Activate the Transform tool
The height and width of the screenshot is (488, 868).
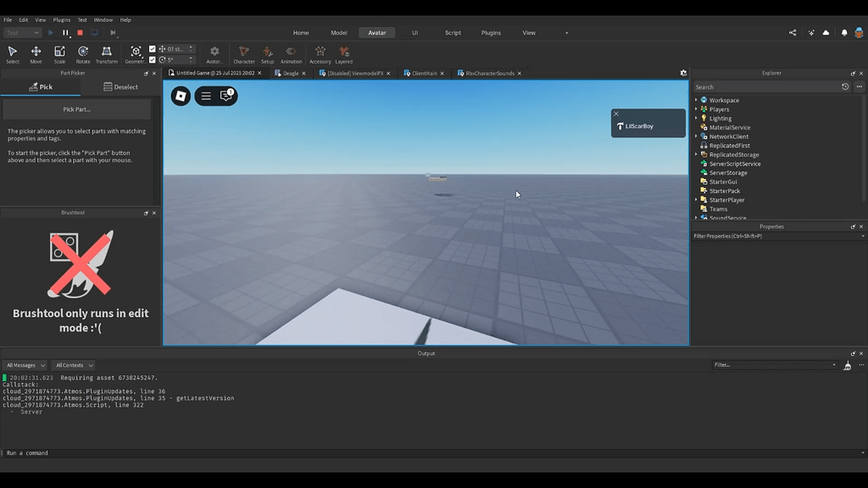pyautogui.click(x=106, y=54)
